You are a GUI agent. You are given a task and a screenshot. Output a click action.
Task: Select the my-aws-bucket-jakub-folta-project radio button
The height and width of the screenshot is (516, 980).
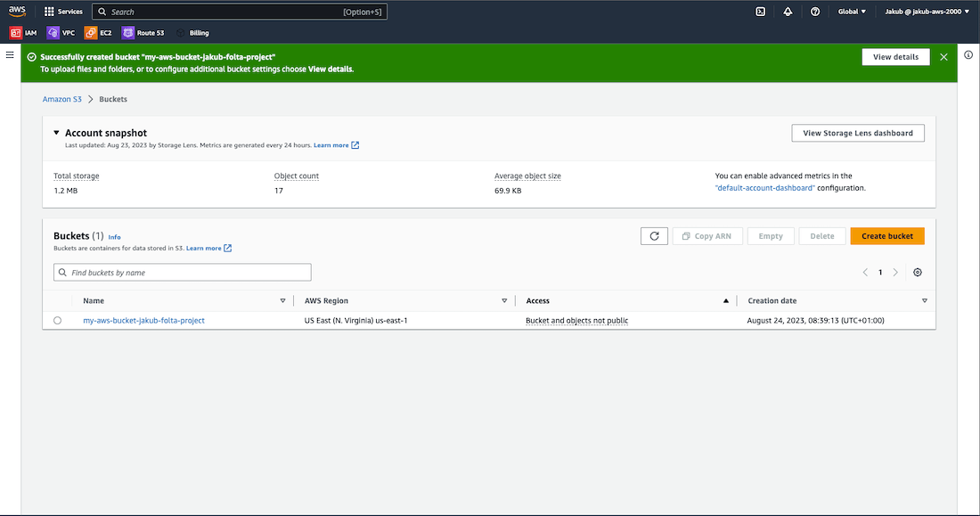(x=58, y=321)
